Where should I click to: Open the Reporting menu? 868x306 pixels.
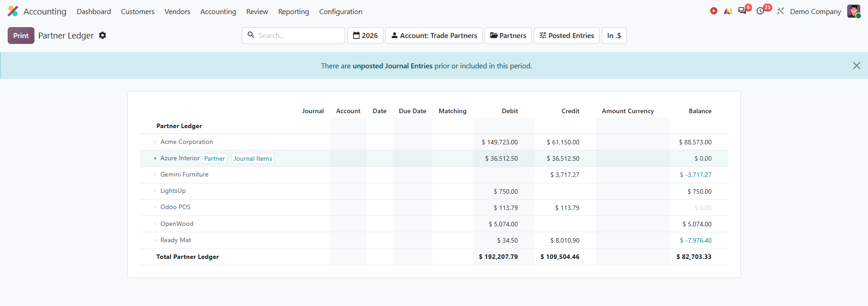tap(293, 11)
